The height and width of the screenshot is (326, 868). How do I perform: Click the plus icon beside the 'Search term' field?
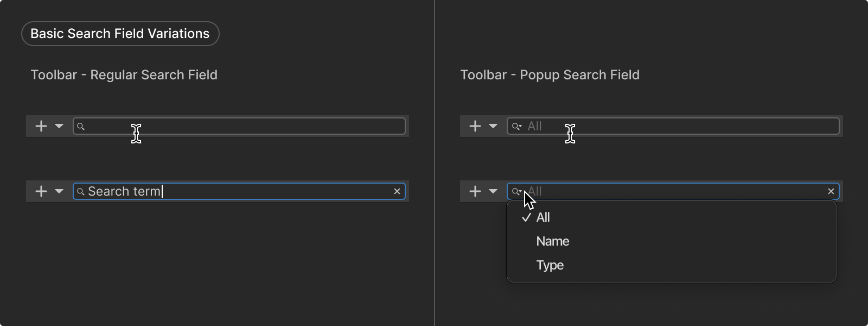click(41, 191)
